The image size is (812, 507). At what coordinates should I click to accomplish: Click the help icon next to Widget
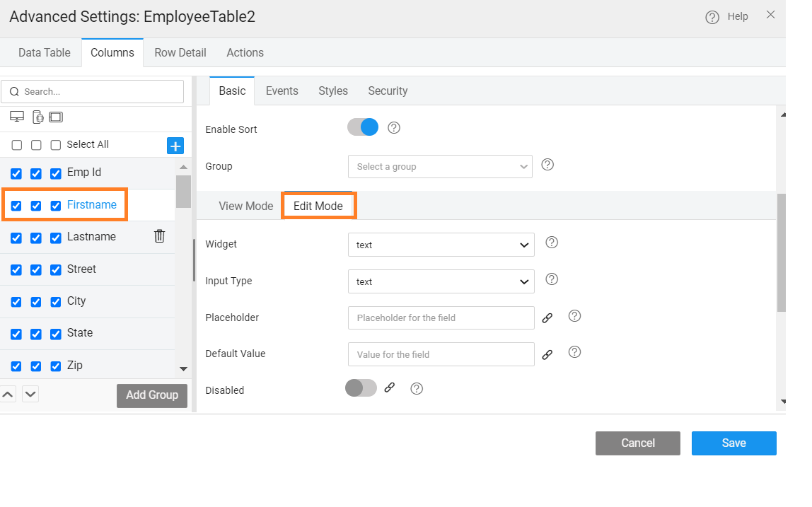click(x=552, y=243)
